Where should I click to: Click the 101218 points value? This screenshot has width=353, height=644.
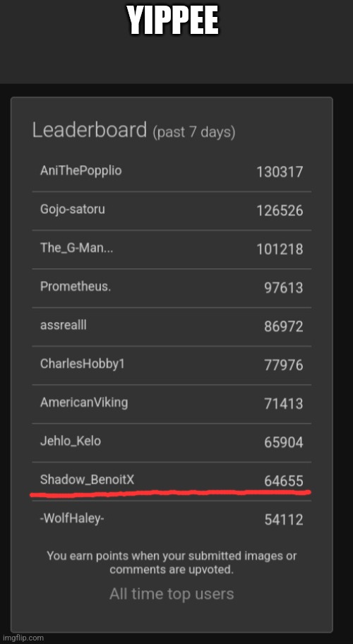(x=280, y=249)
